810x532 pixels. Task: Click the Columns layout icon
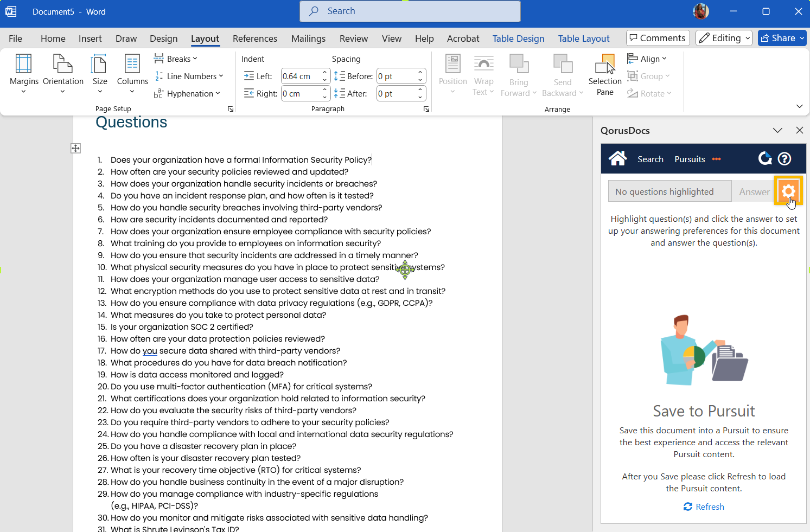(132, 65)
